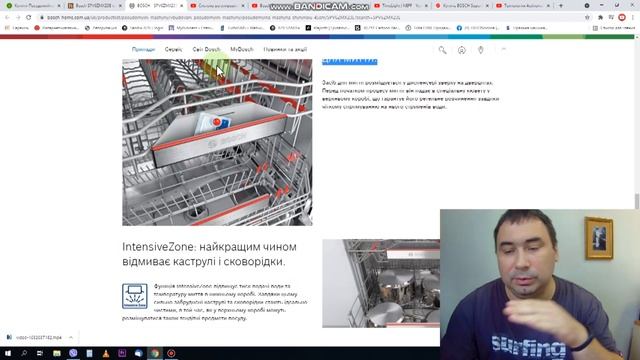The width and height of the screenshot is (640, 360).
Task: Open the purple Adobe app on taskbar
Action: coord(122,353)
